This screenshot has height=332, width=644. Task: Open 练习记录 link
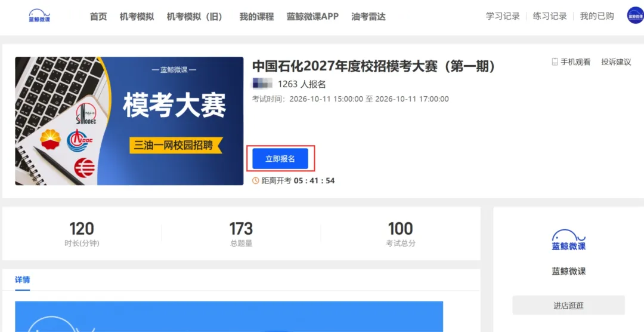point(550,16)
